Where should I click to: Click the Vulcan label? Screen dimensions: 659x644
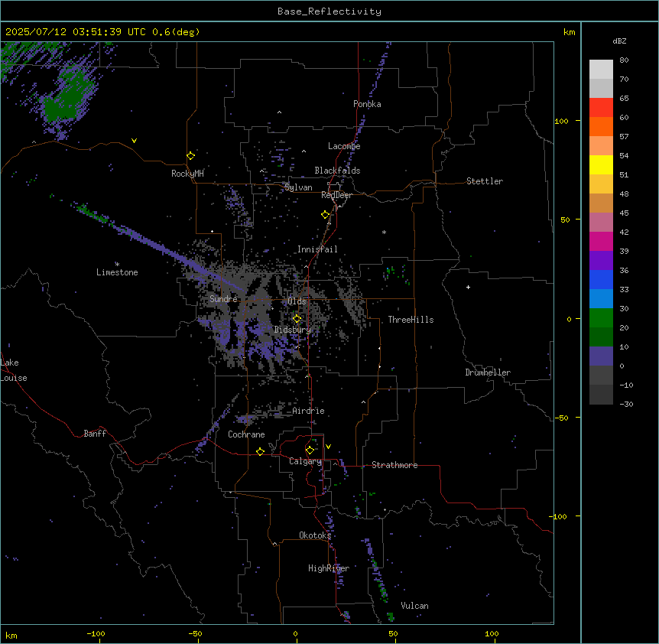[x=415, y=606]
